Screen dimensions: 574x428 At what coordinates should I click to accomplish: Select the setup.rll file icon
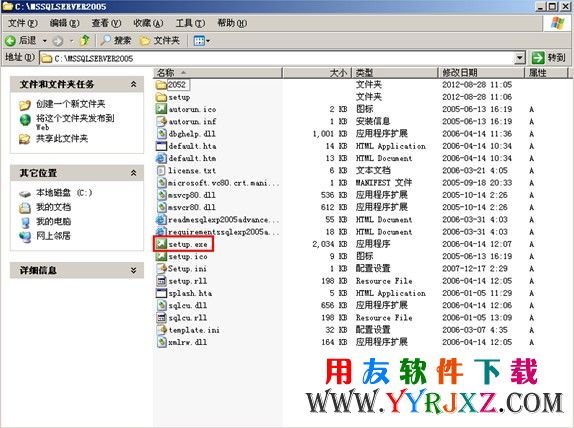tap(161, 281)
